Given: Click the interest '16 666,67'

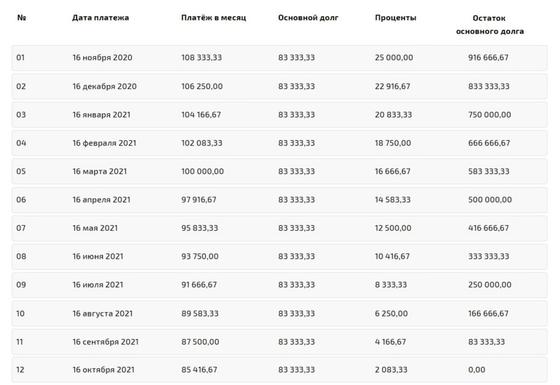Looking at the screenshot, I should coord(392,171).
